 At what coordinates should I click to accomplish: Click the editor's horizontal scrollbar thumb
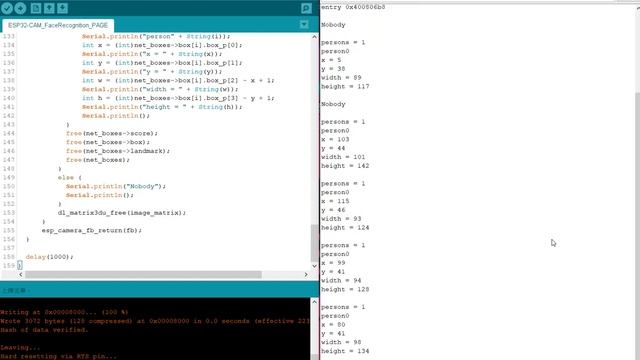pos(143,274)
